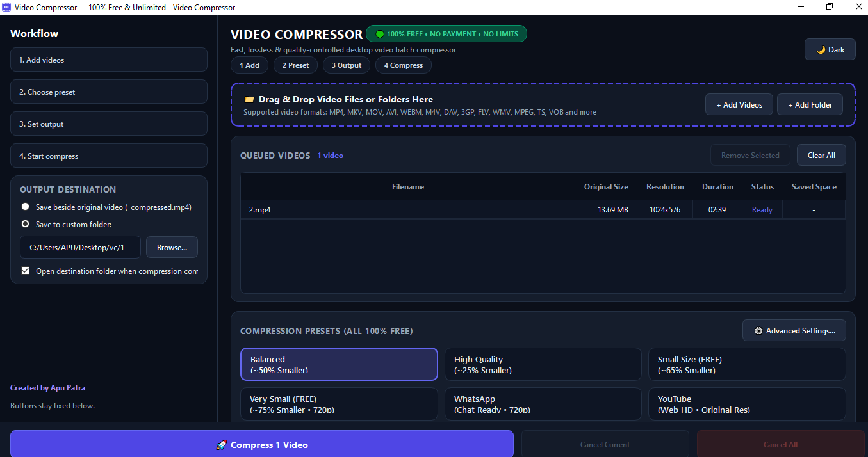
Task: Start compression with 'Compress 1 Video' button
Action: coord(262,444)
